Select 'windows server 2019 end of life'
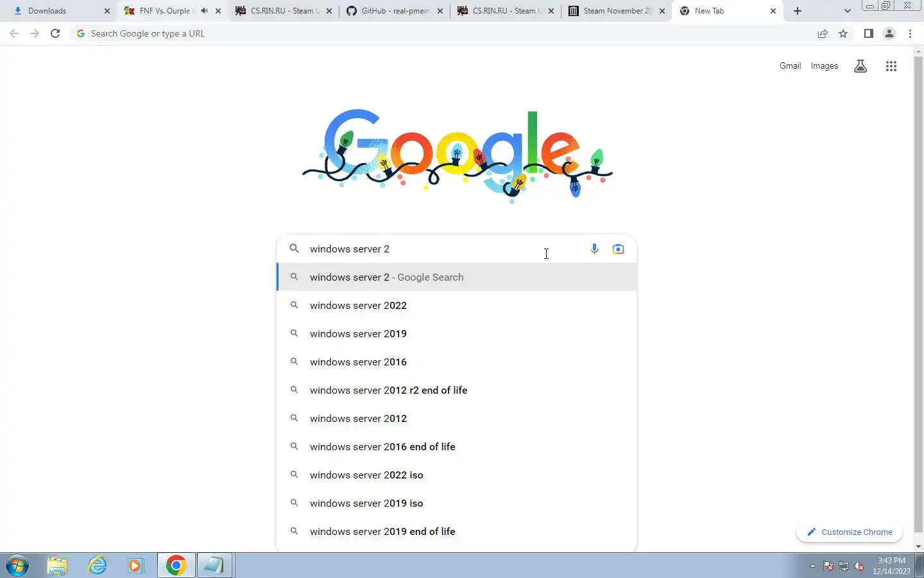 [x=457, y=532]
